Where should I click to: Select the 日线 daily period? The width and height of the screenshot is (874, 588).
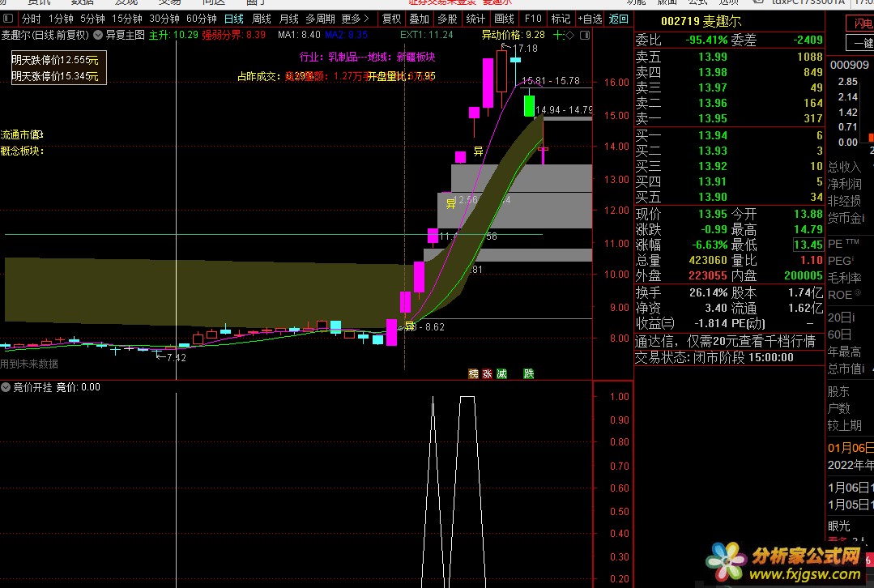[234, 19]
